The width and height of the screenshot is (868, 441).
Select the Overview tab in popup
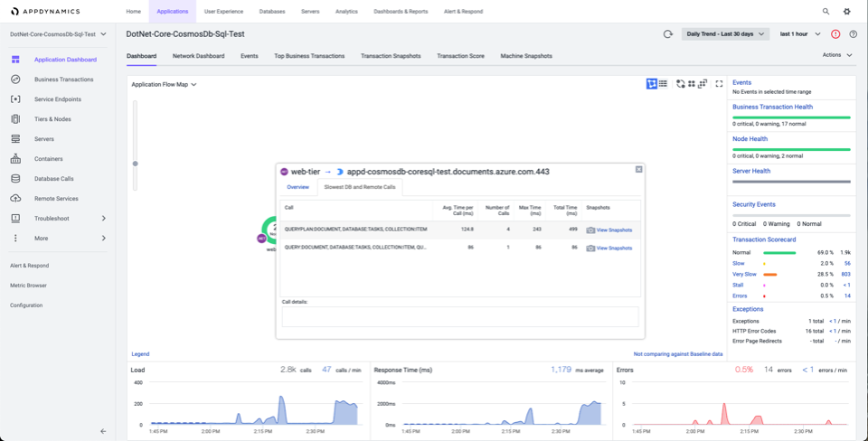297,188
